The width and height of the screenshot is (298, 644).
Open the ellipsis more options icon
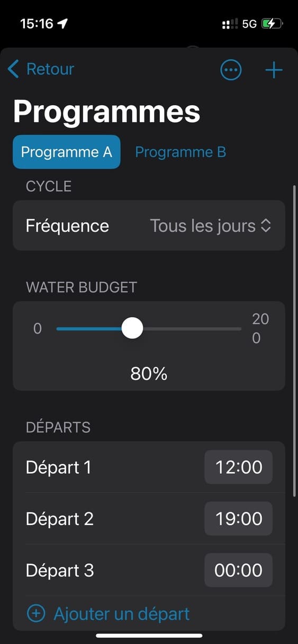coord(231,70)
